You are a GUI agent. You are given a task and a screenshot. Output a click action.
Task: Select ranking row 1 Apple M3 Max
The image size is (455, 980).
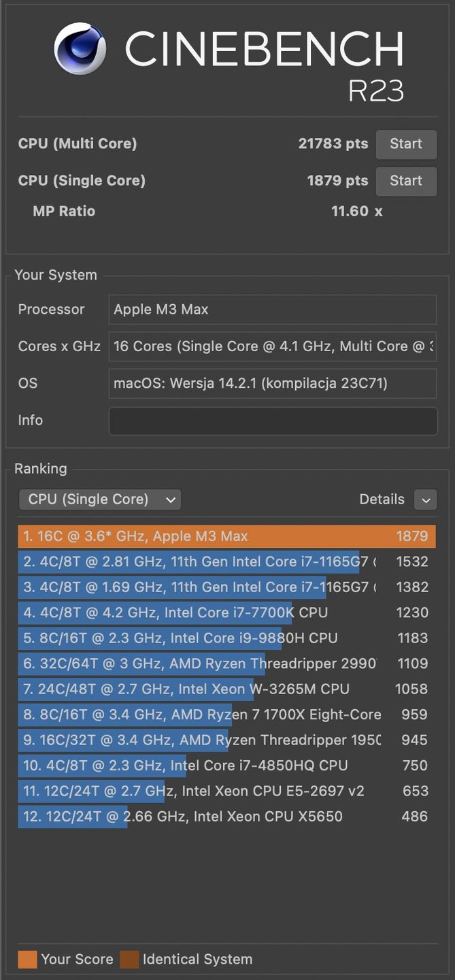coord(226,536)
